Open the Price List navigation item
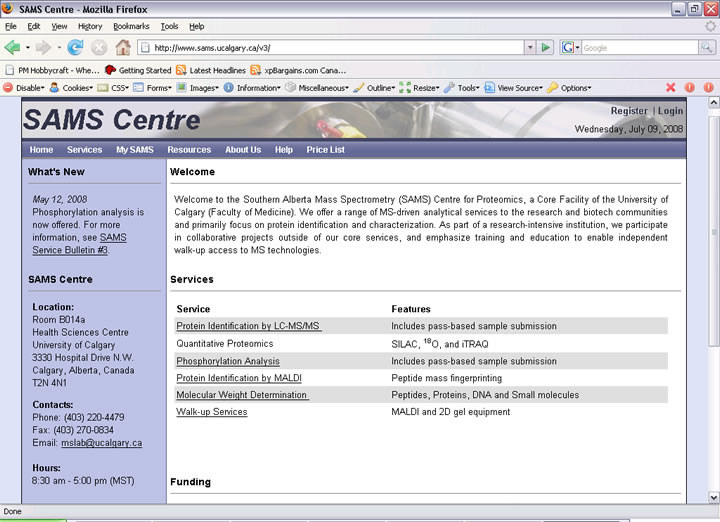The height and width of the screenshot is (522, 720). [326, 150]
